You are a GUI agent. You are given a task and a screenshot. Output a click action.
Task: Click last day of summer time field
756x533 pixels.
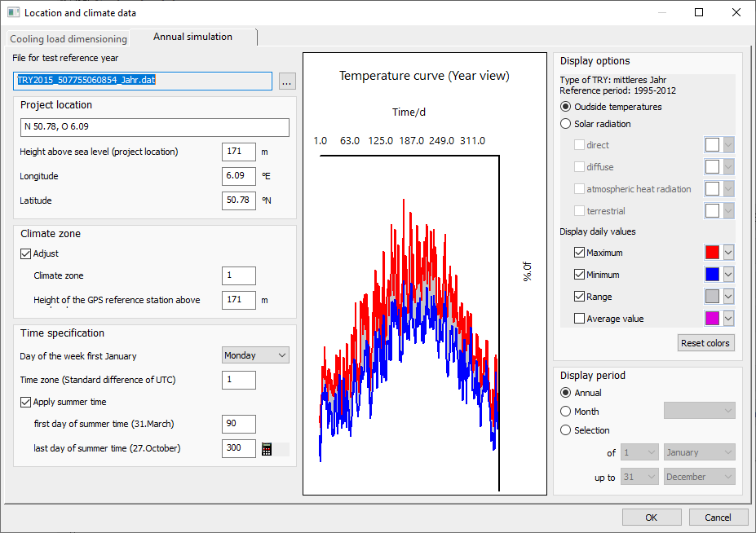click(239, 448)
